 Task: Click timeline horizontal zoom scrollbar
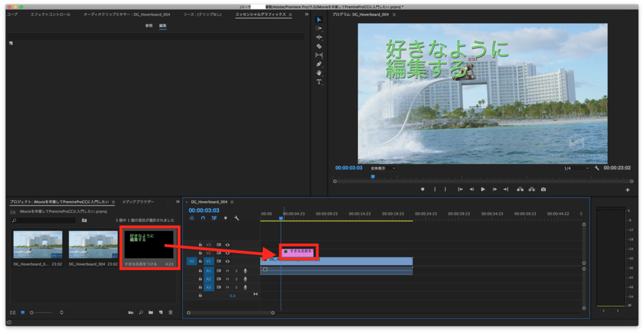pos(230,313)
